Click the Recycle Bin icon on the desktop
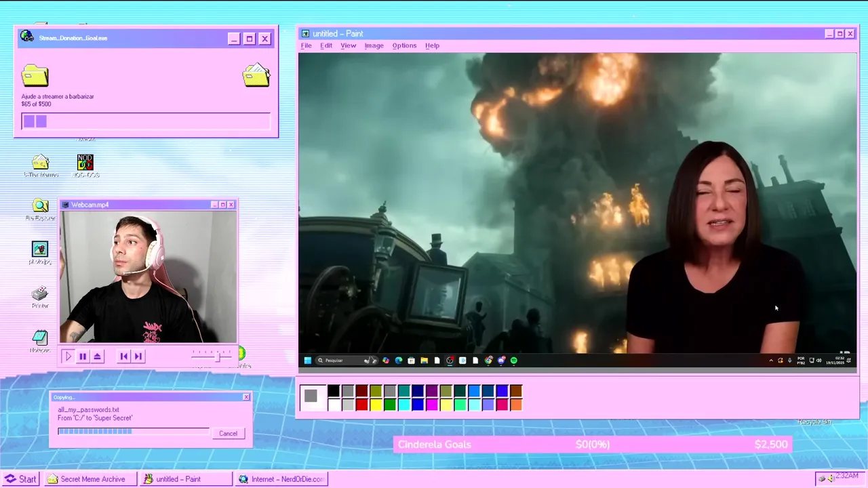 (x=814, y=422)
